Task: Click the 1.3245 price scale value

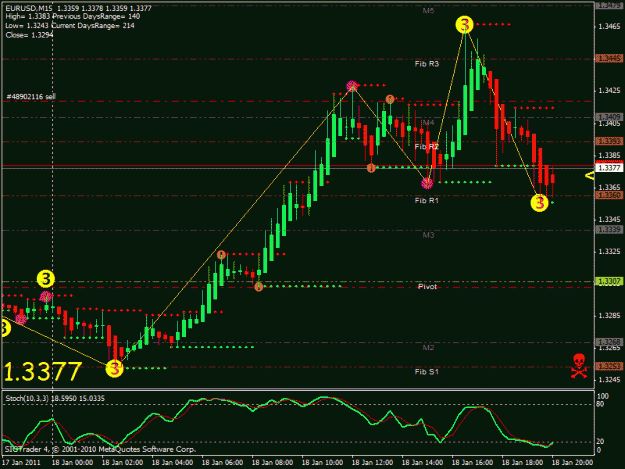Action: [610, 380]
